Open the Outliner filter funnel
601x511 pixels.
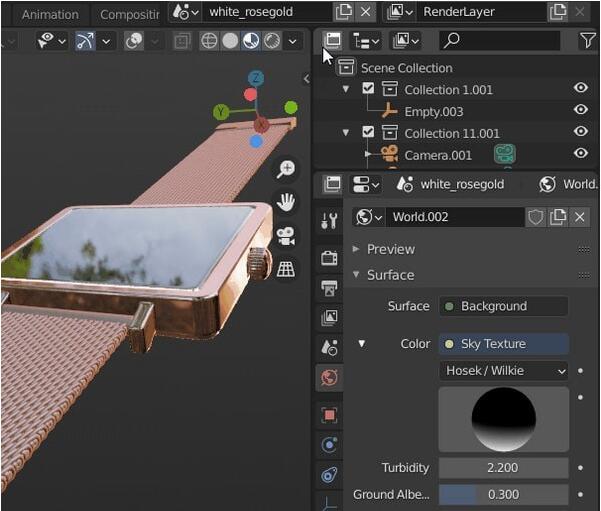pyautogui.click(x=587, y=41)
